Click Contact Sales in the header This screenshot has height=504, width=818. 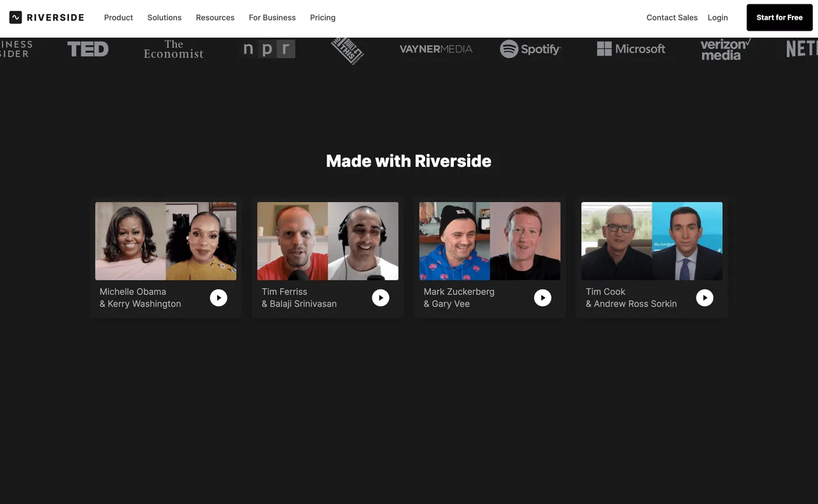click(672, 17)
